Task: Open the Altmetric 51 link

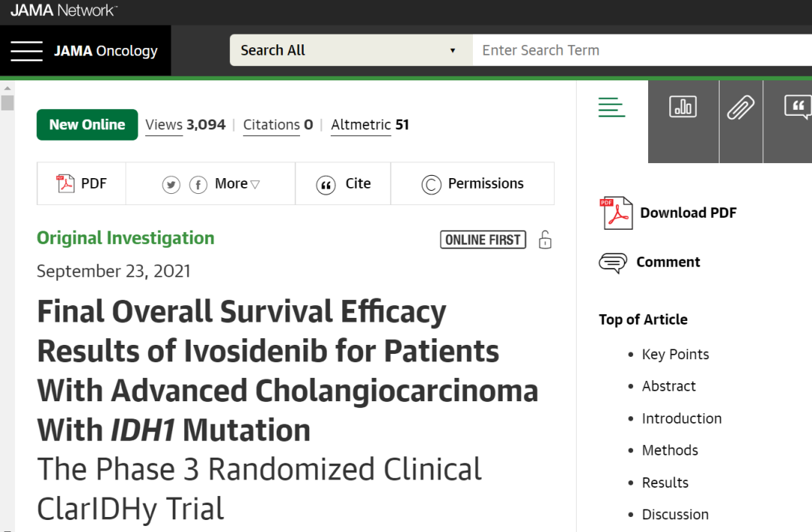Action: [x=370, y=125]
